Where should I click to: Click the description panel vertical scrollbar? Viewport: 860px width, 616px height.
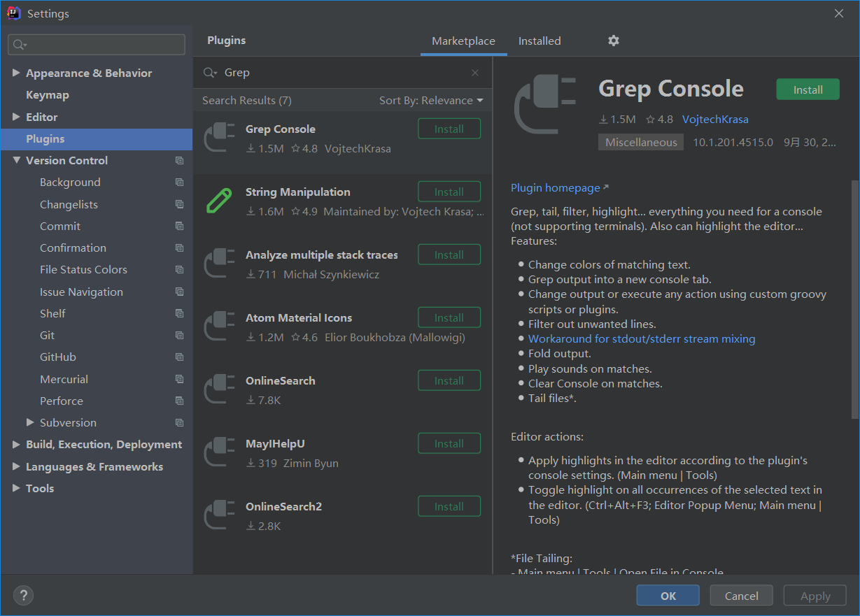[x=854, y=301]
